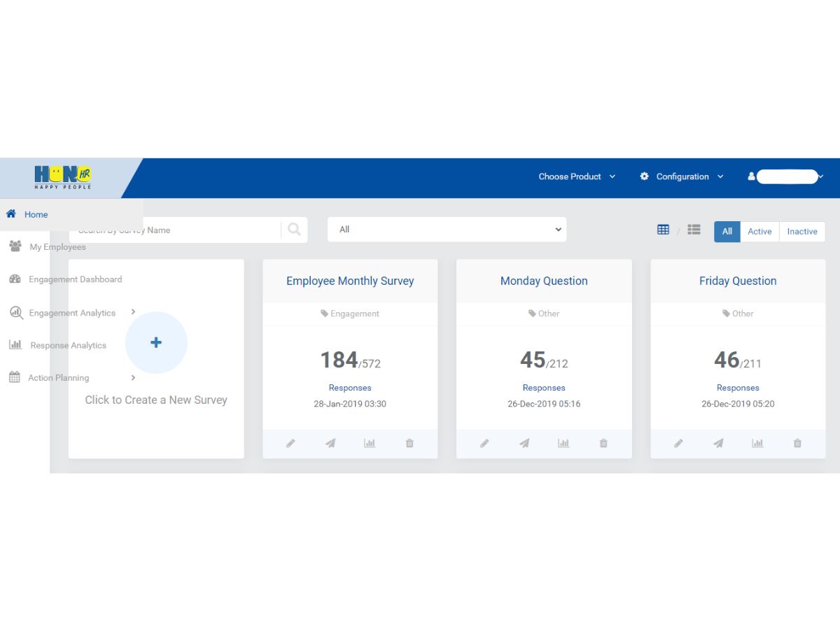Click Other tag on Friday Question
Image resolution: width=840 pixels, height=630 pixels.
coord(738,314)
